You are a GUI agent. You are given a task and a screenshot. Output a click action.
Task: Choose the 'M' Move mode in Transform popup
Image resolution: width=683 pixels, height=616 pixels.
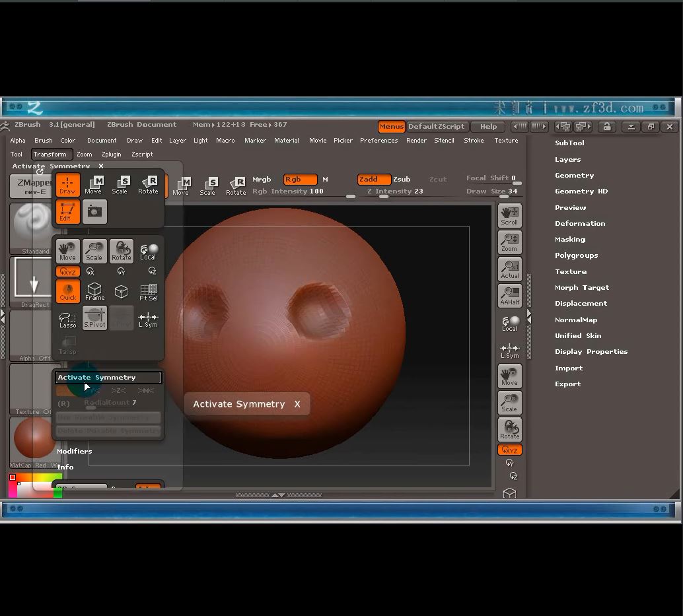tap(93, 185)
